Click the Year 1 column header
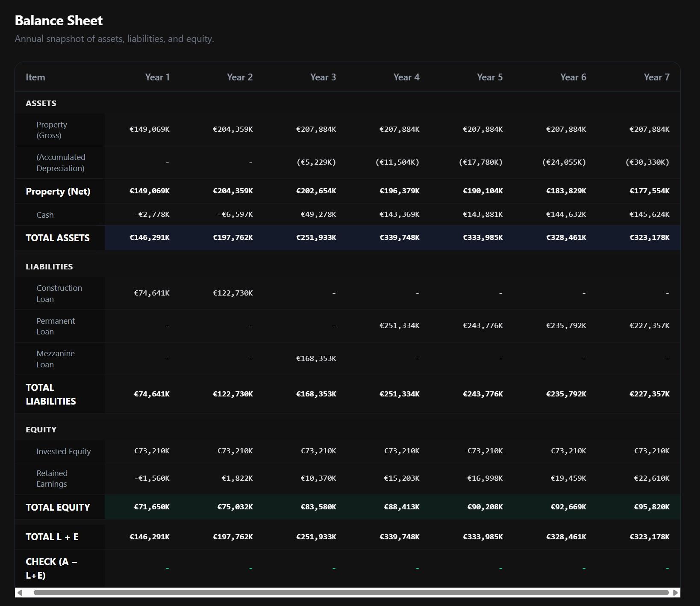 pyautogui.click(x=158, y=77)
